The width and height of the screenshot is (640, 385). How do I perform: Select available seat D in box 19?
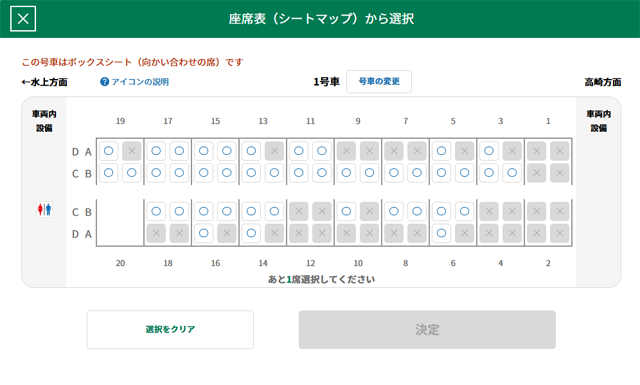(x=109, y=151)
